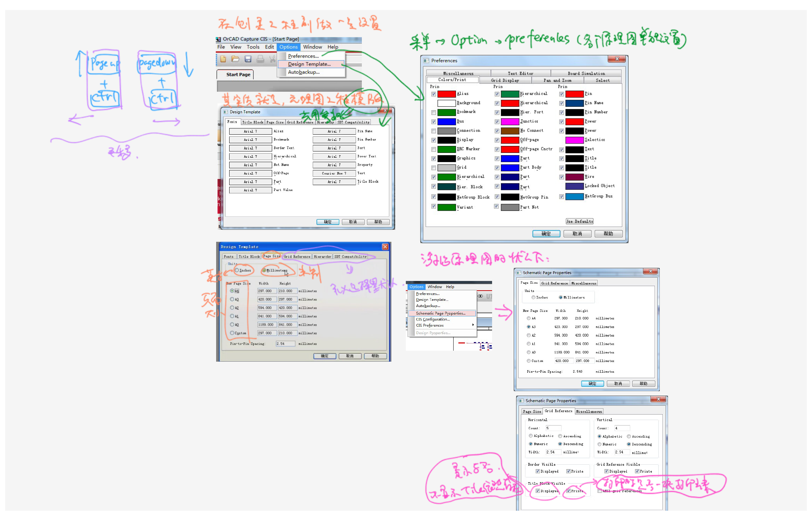Toggle the Wire print checkbox in Preferences
812x521 pixels.
coord(561,177)
